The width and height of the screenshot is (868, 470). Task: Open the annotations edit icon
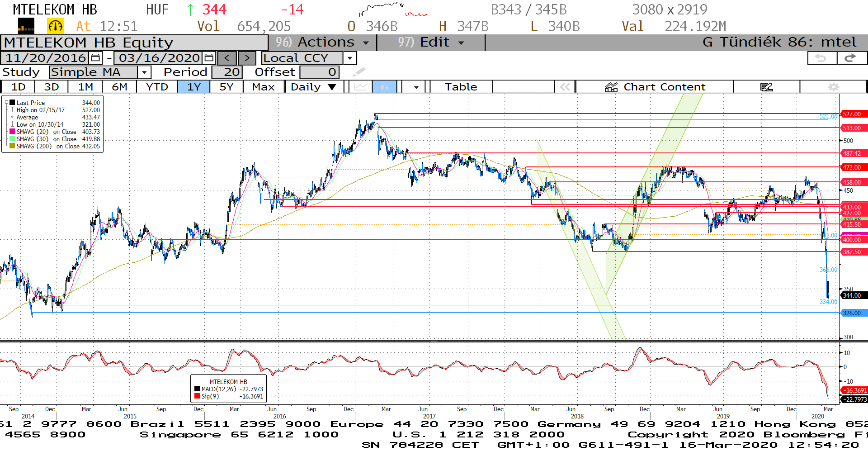pos(767,87)
